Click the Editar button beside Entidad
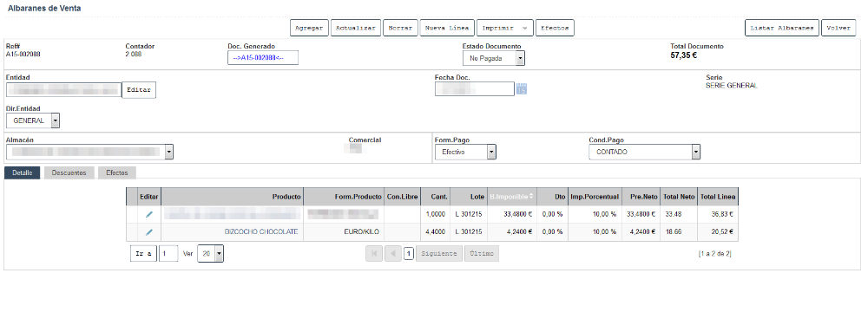Screen dimensions: 868x312 click(139, 89)
